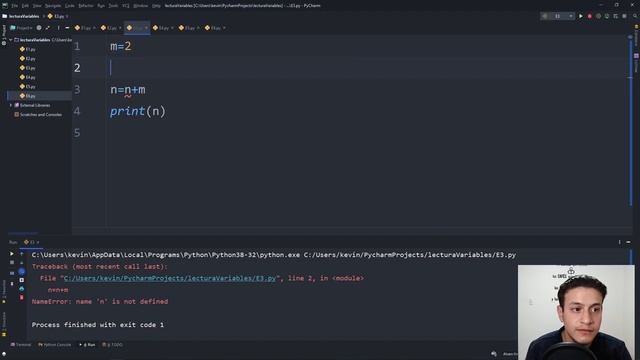
Task: Click the print(n) code on line 4
Action: point(138,111)
